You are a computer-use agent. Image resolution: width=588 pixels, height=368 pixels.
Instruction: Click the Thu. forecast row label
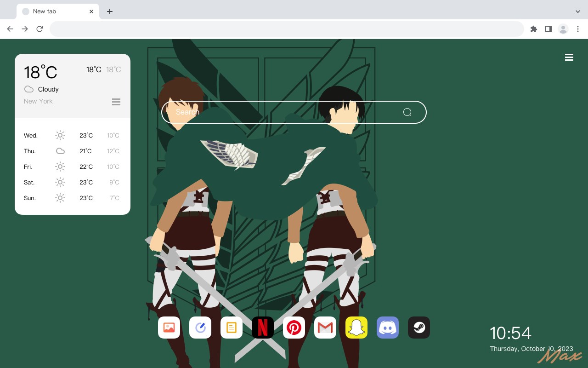pyautogui.click(x=30, y=151)
